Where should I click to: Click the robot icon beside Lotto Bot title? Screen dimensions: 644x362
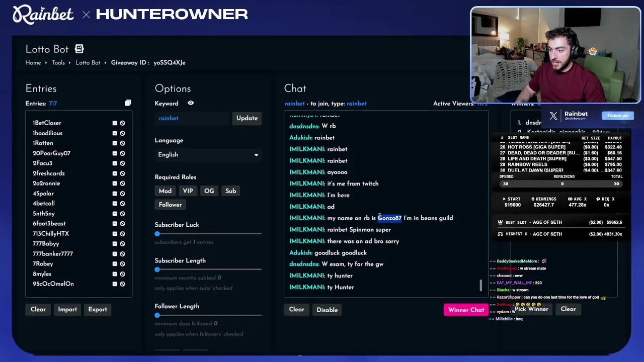pyautogui.click(x=79, y=49)
